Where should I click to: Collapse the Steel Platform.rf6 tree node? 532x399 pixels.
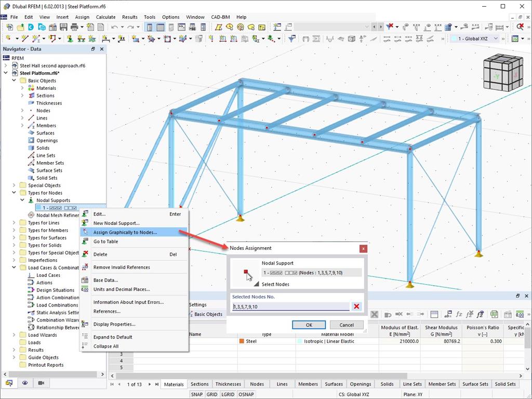click(6, 73)
